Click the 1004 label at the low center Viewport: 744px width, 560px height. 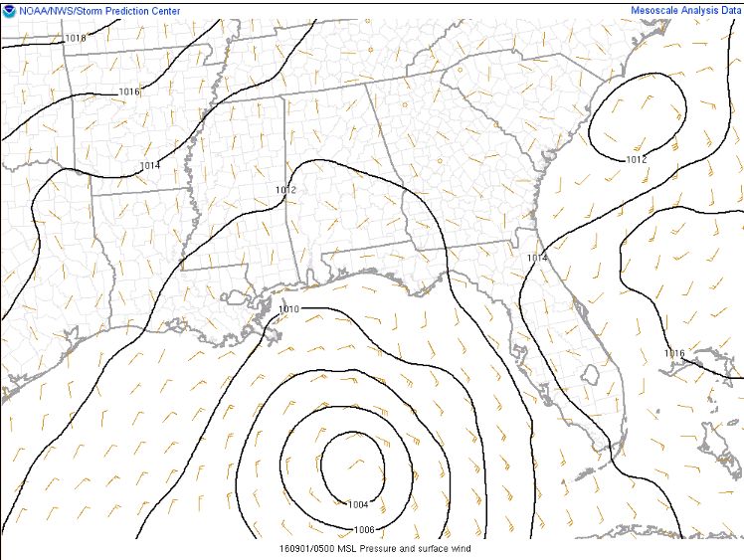coord(358,504)
